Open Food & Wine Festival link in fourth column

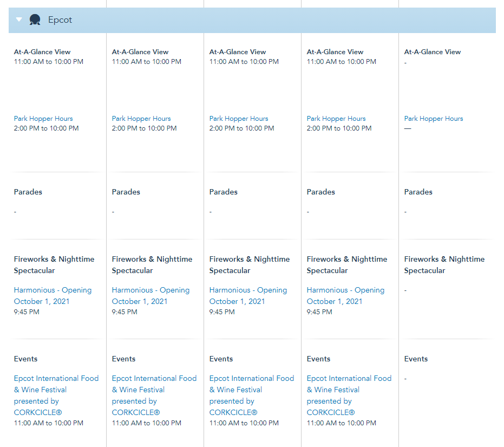[349, 395]
